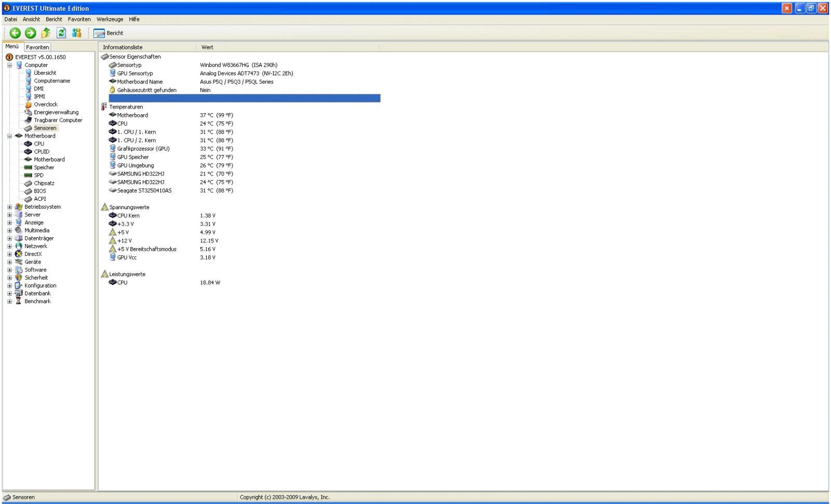
Task: Click the Chipsatz icon in tree
Action: [28, 183]
